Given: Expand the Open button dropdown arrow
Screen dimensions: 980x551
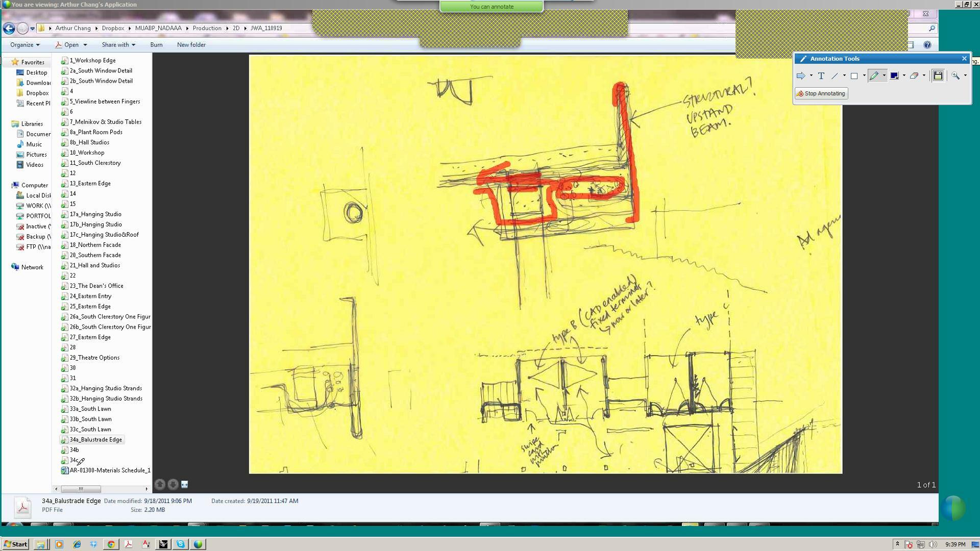Looking at the screenshot, I should [85, 45].
